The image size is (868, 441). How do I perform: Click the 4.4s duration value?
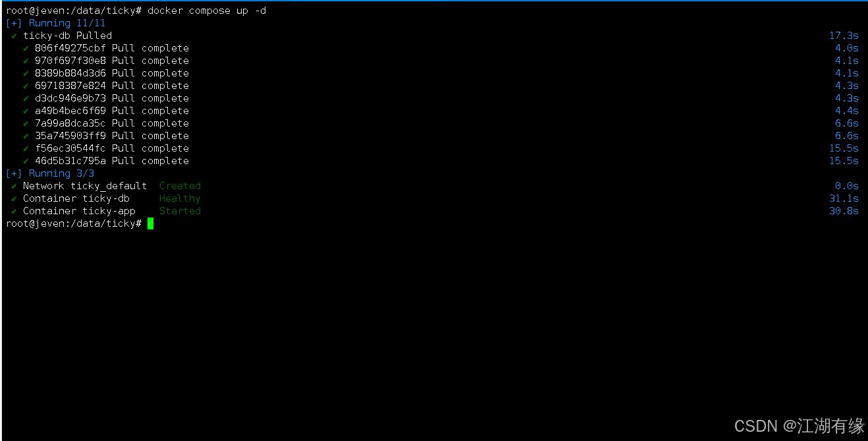[847, 111]
